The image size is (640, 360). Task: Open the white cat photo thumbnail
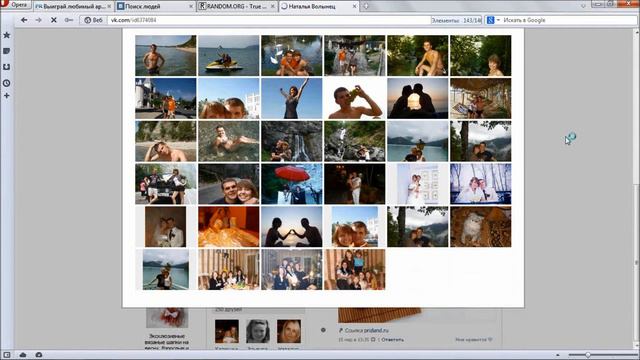480,227
